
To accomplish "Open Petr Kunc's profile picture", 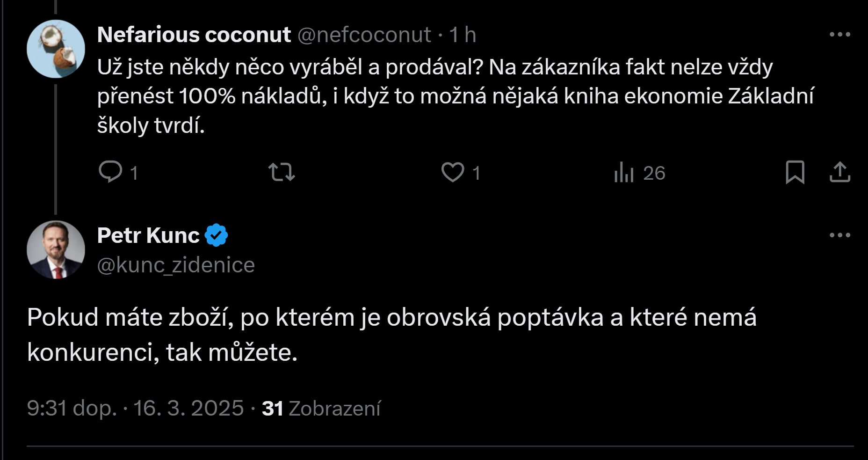I will (x=56, y=249).
